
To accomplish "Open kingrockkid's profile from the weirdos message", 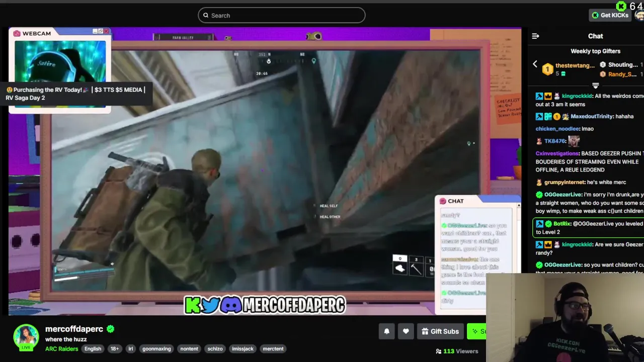I will coord(577,96).
